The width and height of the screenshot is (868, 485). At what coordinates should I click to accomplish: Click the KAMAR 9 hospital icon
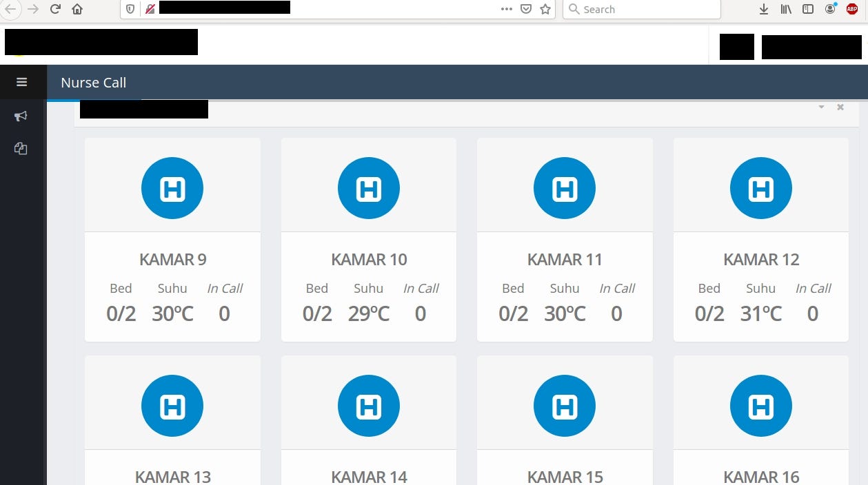pyautogui.click(x=172, y=188)
